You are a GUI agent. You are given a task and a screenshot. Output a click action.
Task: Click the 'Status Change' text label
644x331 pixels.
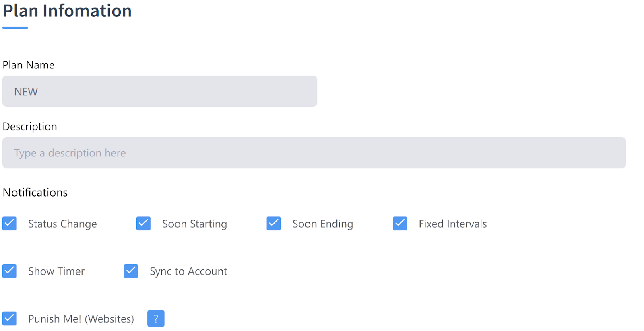(x=62, y=224)
